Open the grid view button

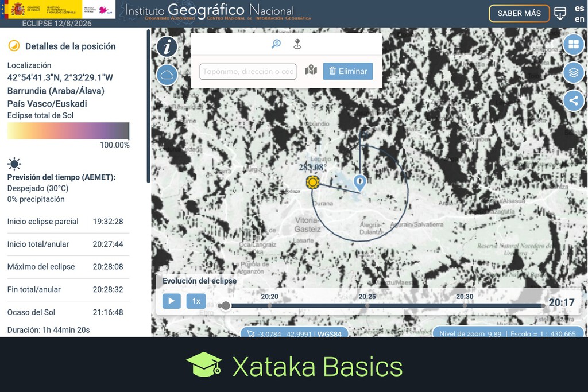(x=574, y=45)
